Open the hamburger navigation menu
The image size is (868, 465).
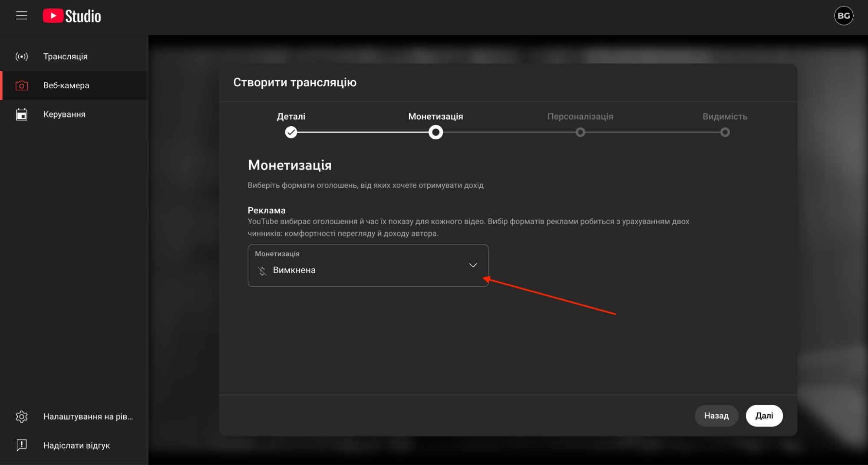22,16
